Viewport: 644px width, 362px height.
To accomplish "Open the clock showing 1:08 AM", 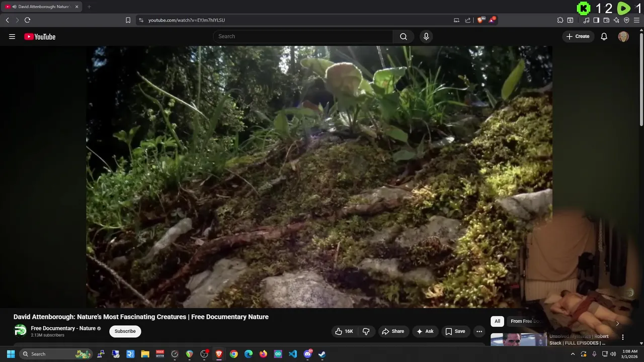I will click(630, 354).
